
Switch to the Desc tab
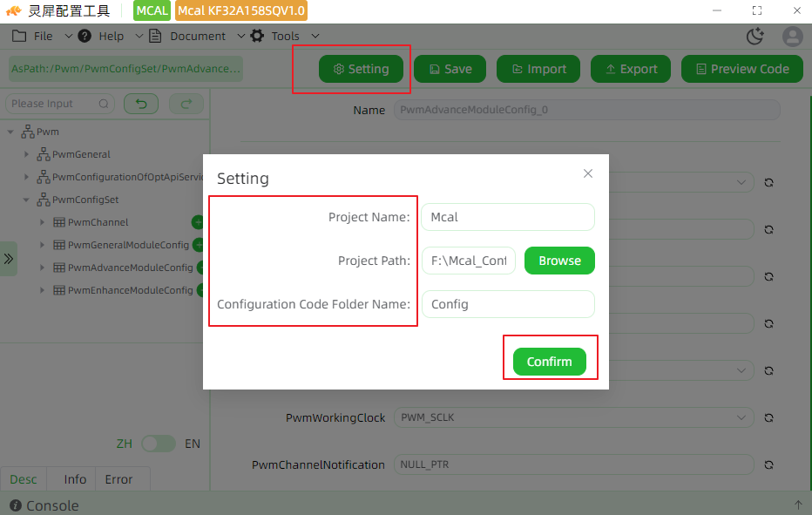tap(24, 479)
